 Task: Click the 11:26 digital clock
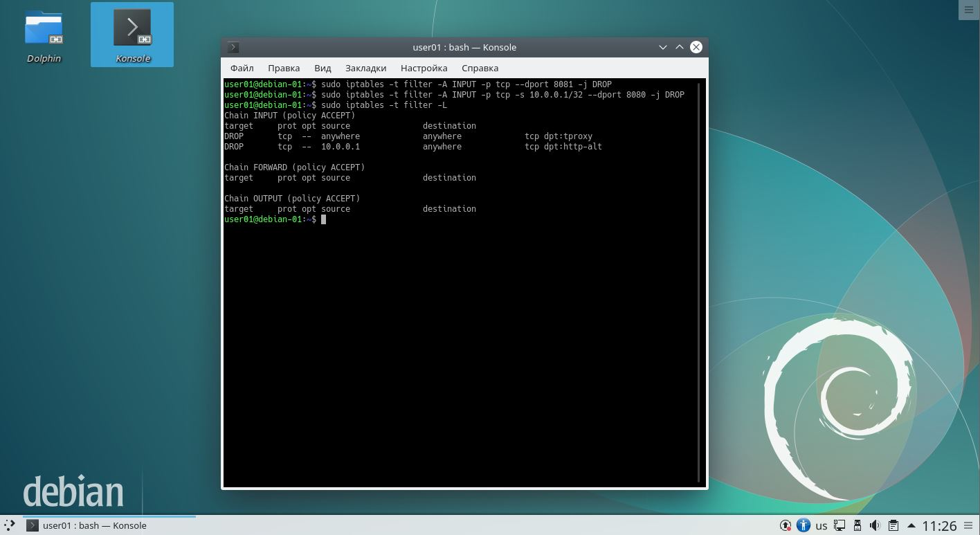[x=939, y=525]
